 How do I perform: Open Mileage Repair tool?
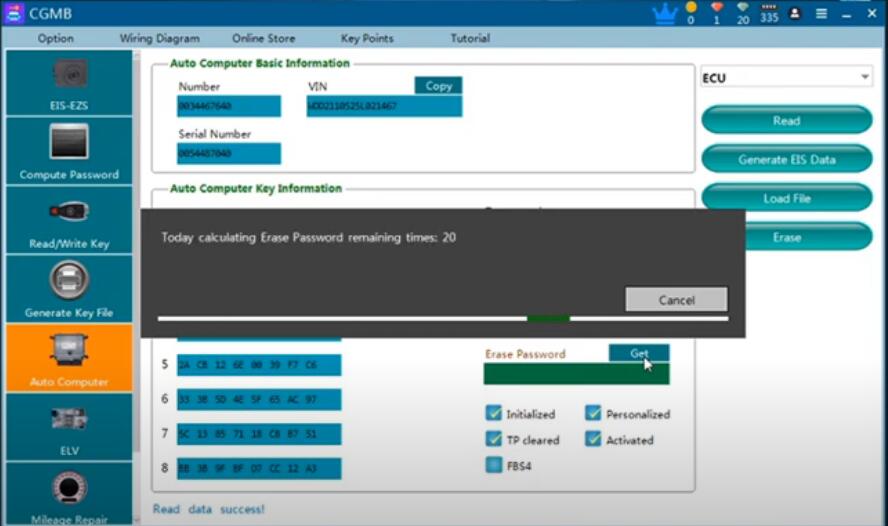[x=69, y=495]
